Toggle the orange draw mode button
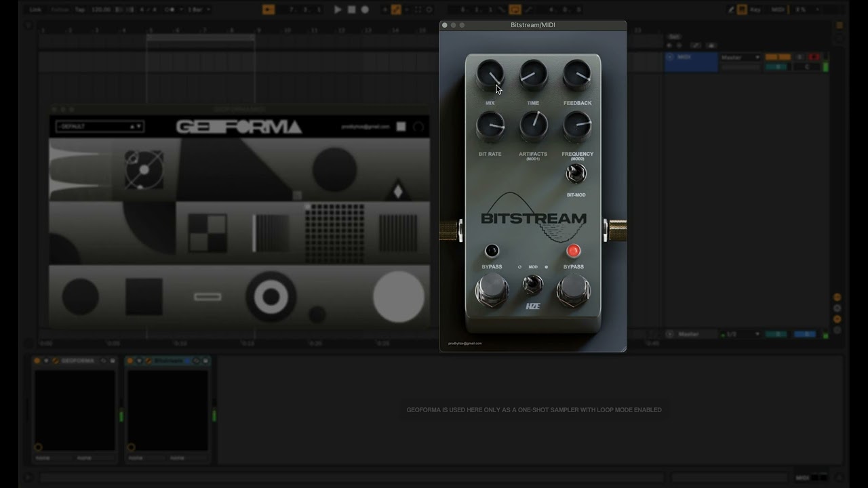868x488 pixels. pos(396,9)
